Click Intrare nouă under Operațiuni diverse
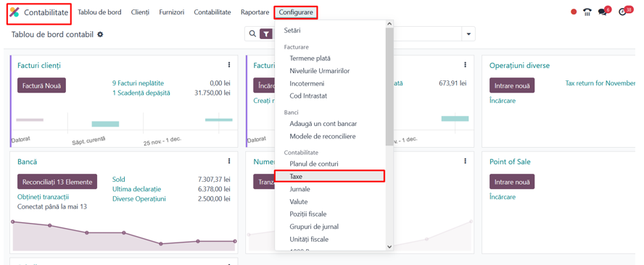This screenshot has height=265, width=644. tap(512, 85)
